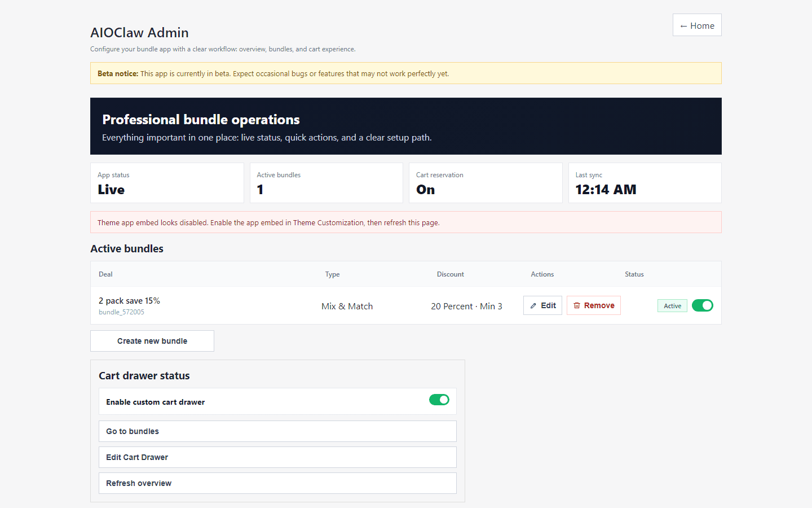Click the Actions column header
Viewport: 812px width, 508px height.
click(x=542, y=274)
